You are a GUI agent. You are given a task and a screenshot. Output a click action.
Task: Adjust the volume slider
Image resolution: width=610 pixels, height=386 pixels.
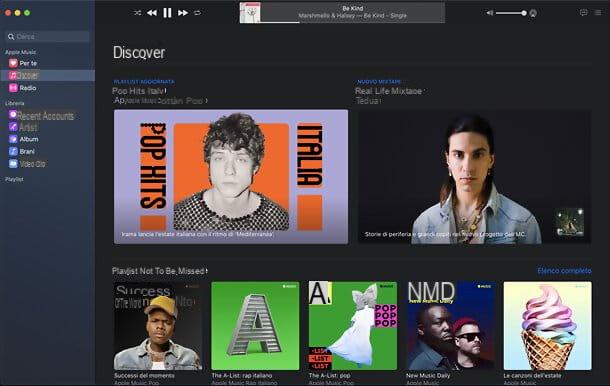511,13
